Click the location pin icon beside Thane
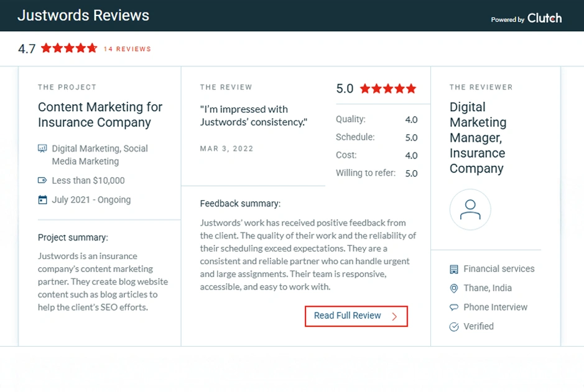The height and width of the screenshot is (392, 584). coord(454,288)
